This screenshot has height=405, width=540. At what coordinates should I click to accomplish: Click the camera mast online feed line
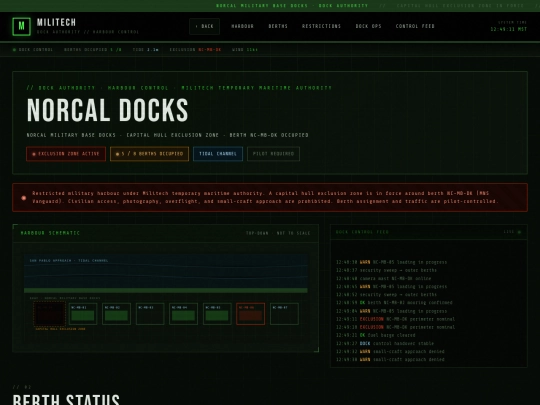[384, 278]
